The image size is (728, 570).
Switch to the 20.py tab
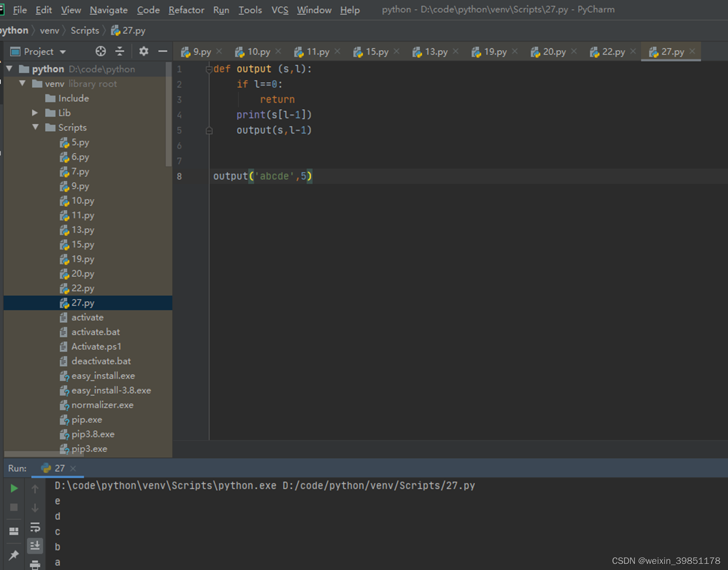click(554, 51)
